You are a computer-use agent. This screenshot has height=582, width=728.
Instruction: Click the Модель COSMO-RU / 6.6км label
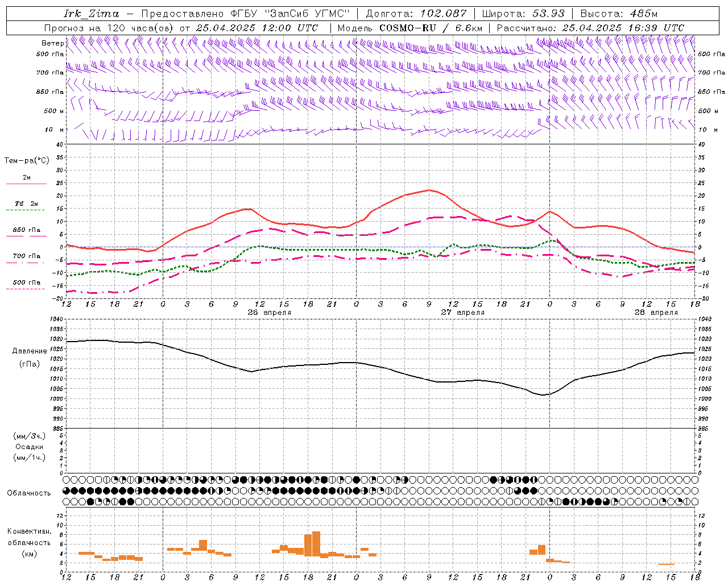410,28
